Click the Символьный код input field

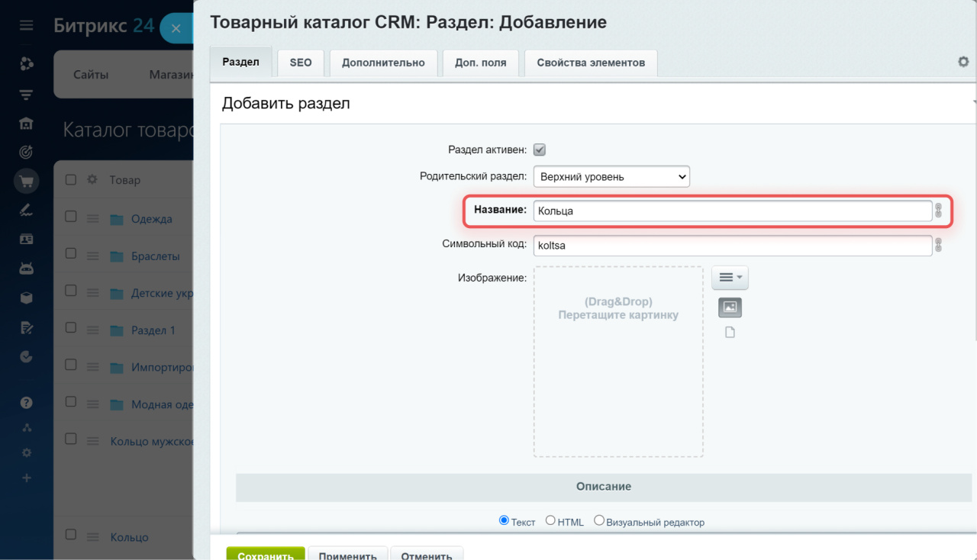pos(732,245)
